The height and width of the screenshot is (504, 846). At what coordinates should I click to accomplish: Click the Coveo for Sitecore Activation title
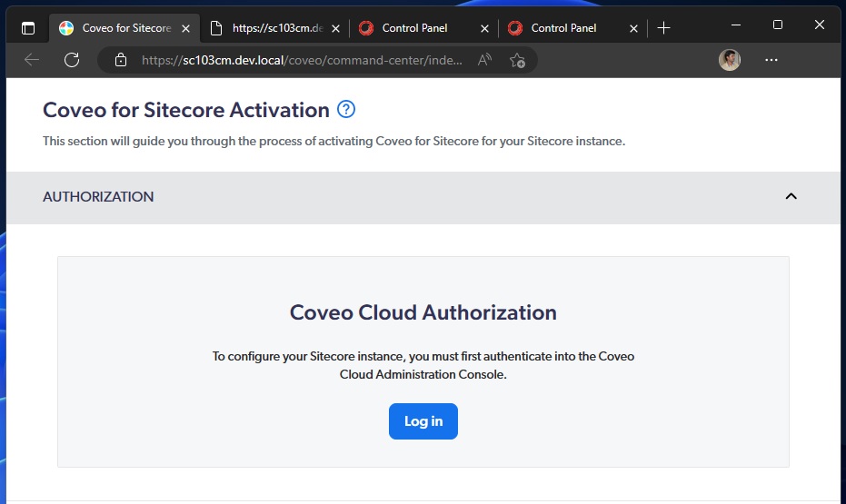tap(186, 110)
